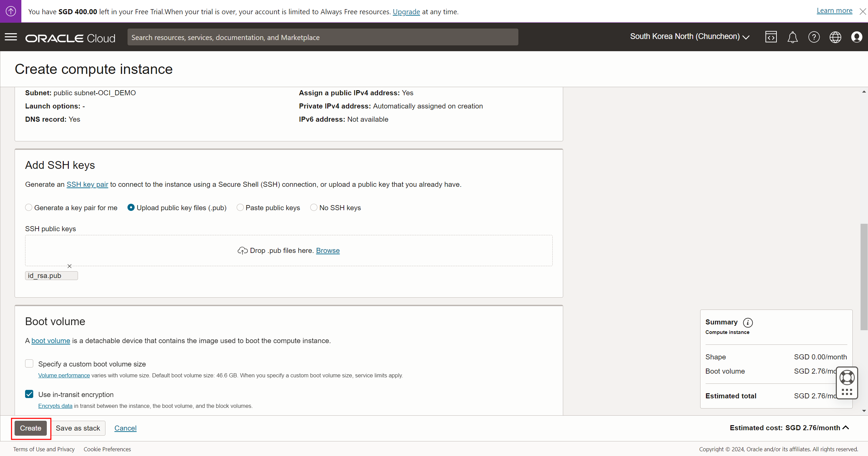Open the help question mark menu

814,37
